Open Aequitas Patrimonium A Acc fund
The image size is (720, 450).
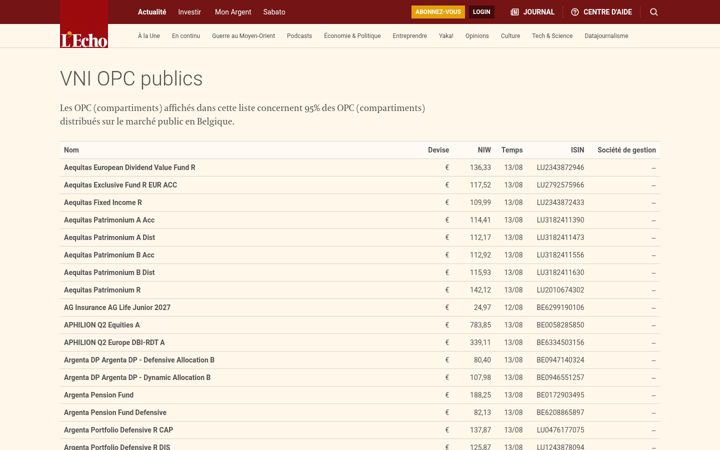point(109,220)
